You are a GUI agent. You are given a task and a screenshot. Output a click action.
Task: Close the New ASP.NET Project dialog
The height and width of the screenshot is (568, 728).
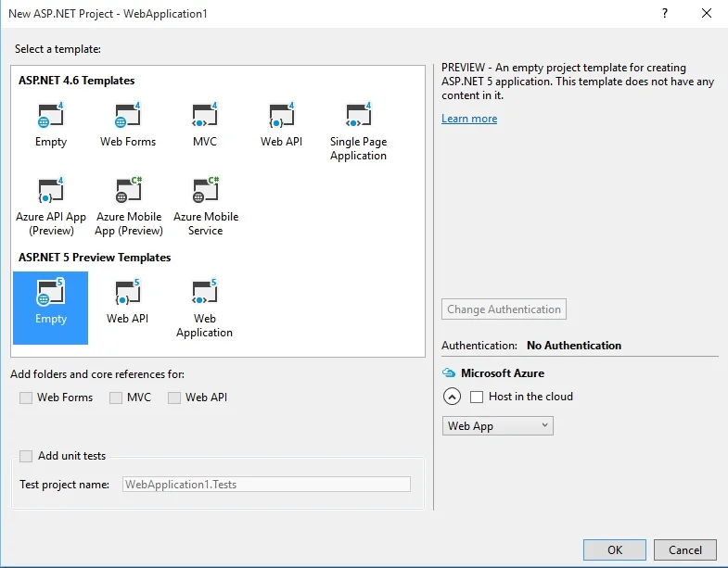tap(706, 13)
